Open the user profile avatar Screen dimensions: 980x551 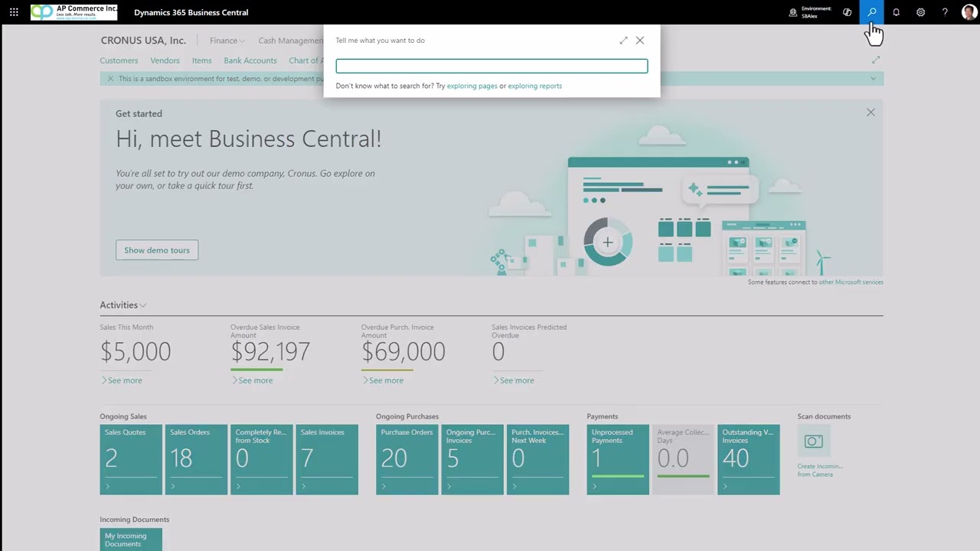tap(969, 12)
